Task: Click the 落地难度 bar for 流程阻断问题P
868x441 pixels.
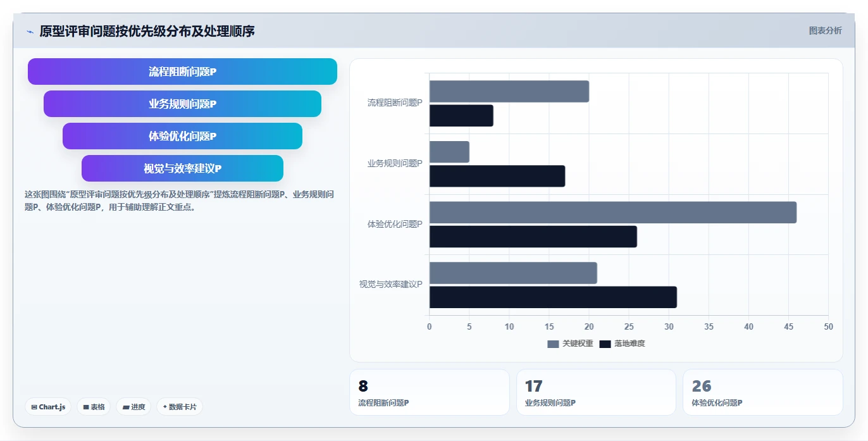Action: pos(461,116)
